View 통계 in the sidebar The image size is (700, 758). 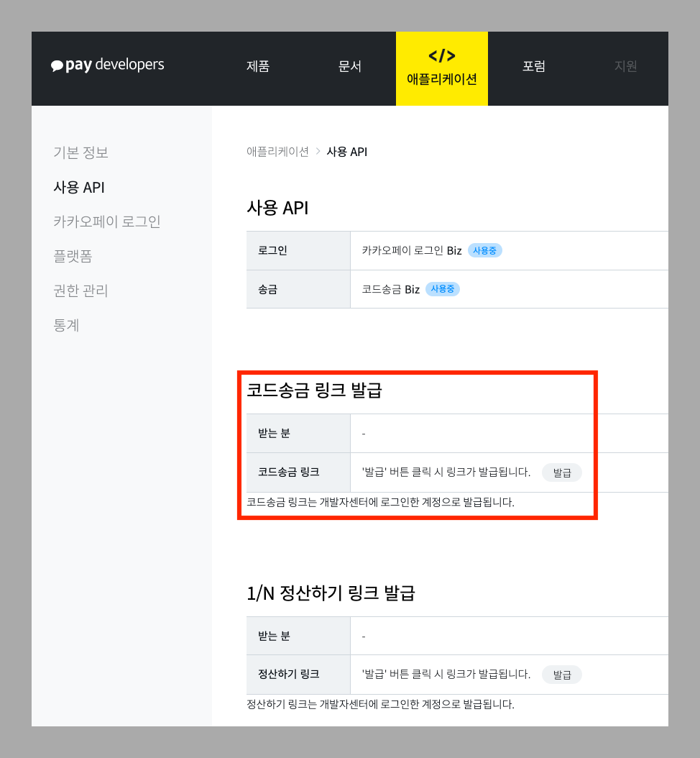(67, 325)
